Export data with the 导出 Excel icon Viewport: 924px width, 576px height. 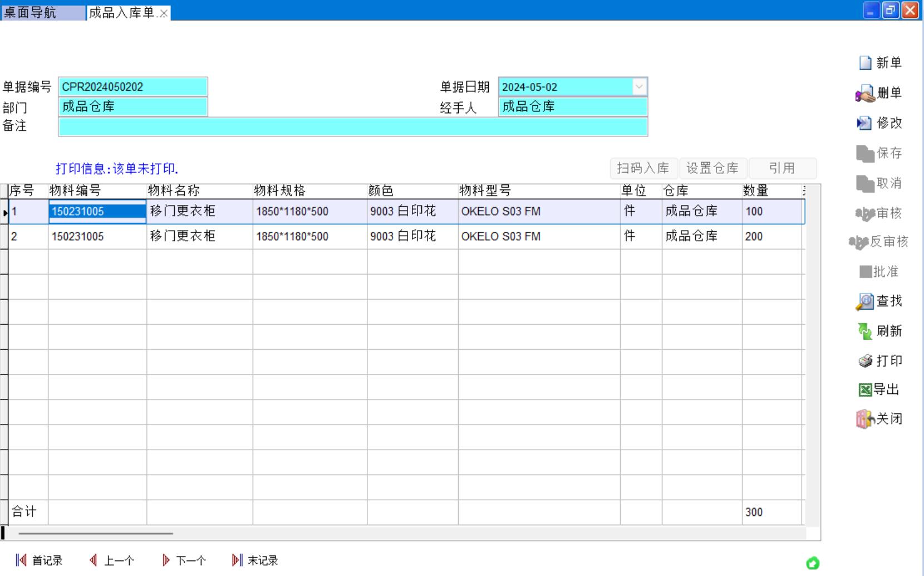pyautogui.click(x=865, y=390)
